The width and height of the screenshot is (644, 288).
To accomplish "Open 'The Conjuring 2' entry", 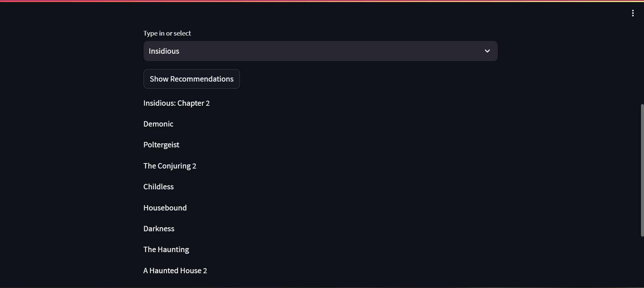I will 170,165.
